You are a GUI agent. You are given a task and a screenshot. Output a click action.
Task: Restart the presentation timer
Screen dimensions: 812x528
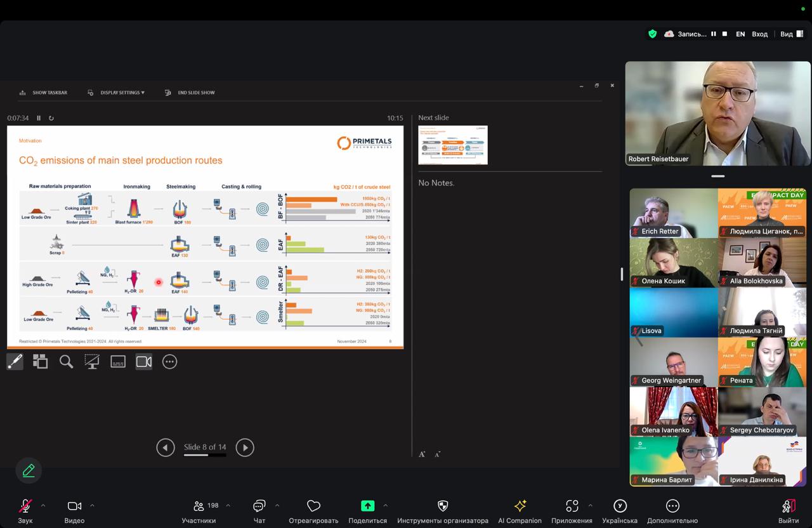point(51,118)
